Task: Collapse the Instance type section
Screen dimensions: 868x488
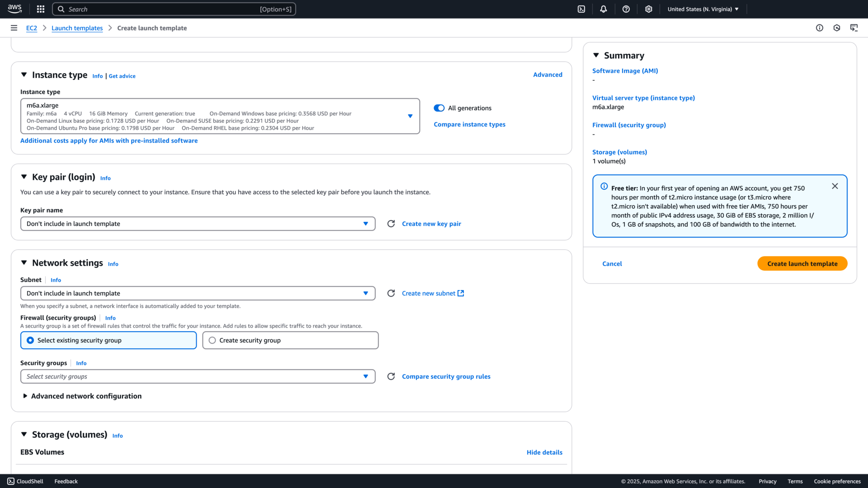Action: click(24, 75)
